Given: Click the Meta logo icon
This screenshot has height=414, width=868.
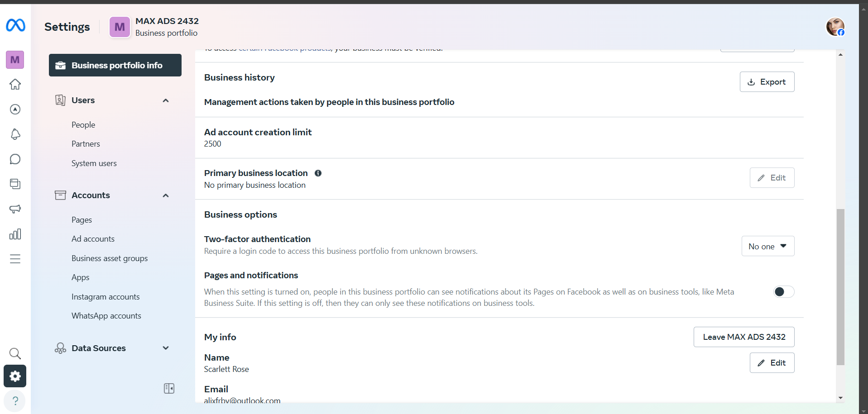Looking at the screenshot, I should pyautogui.click(x=15, y=25).
